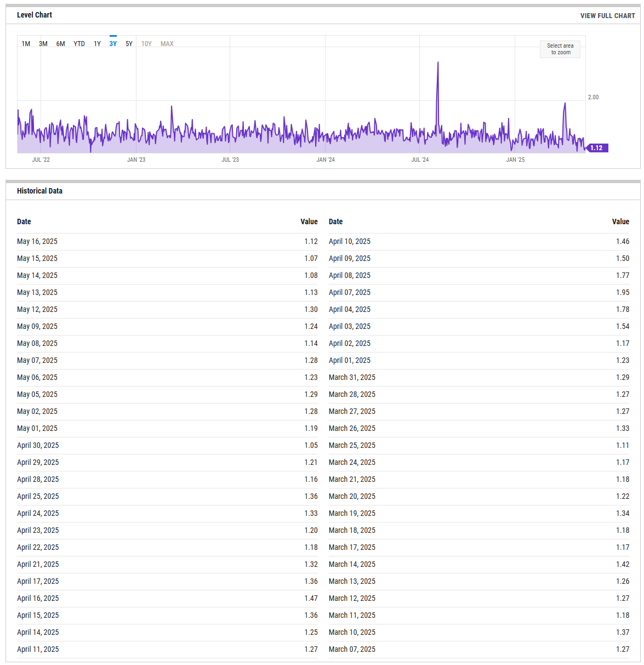Click the April 23, 2025 date
The height and width of the screenshot is (665, 644).
click(38, 531)
